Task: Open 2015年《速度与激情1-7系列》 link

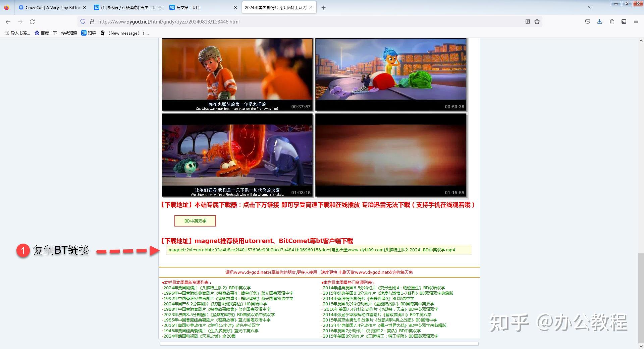Action: point(388,293)
